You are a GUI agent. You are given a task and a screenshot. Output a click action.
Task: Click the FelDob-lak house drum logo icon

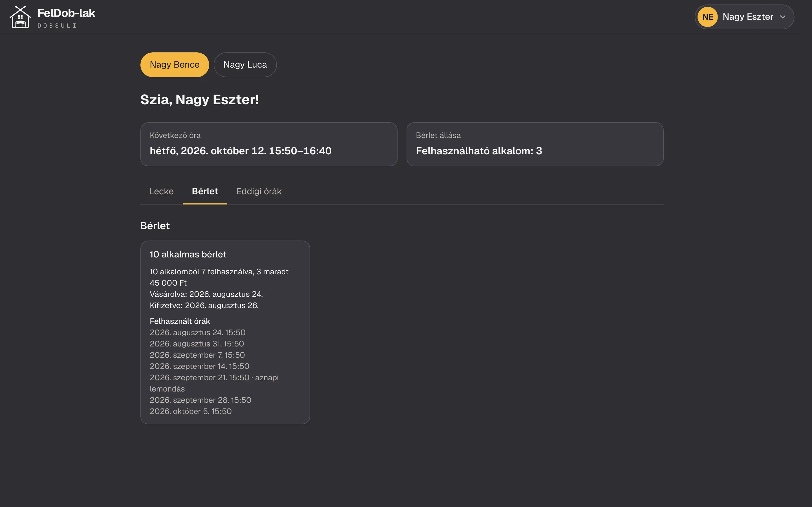[x=20, y=17]
